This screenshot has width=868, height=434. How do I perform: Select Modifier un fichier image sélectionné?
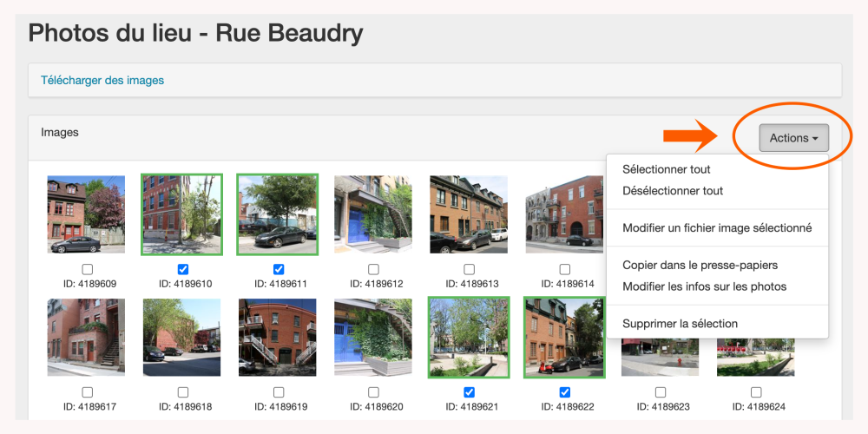(717, 228)
